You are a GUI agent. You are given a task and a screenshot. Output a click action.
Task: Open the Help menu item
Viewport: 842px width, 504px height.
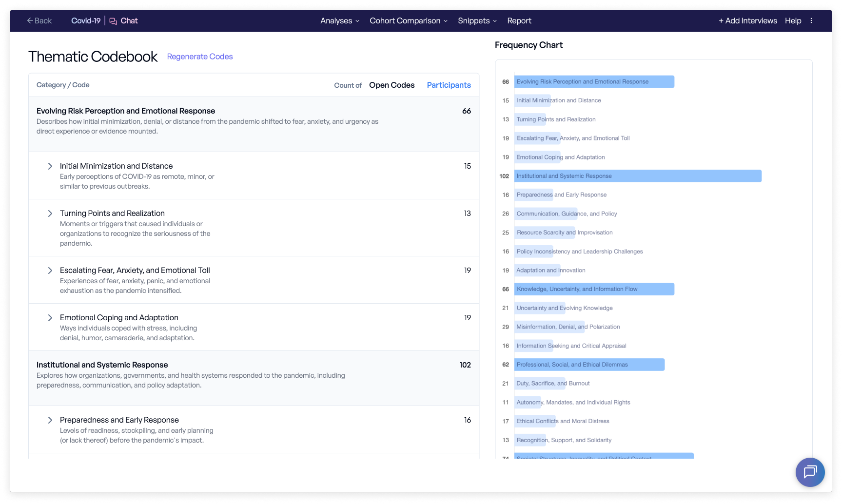[793, 20]
